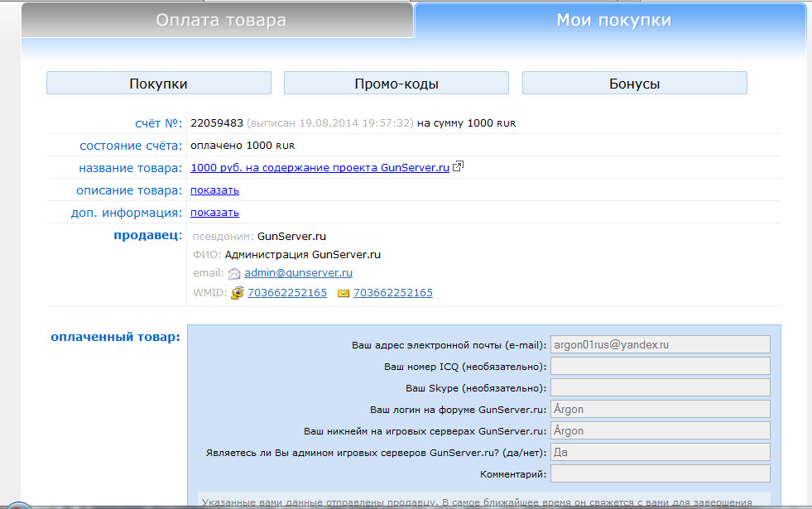Switch to the Оплата товара tab
The height and width of the screenshot is (509, 812).
tap(221, 21)
